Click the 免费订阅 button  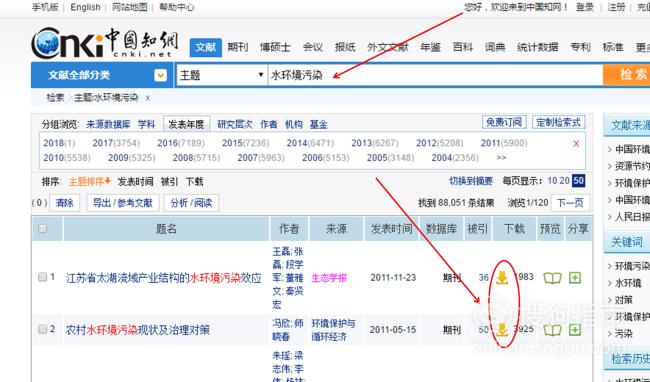pyautogui.click(x=504, y=122)
